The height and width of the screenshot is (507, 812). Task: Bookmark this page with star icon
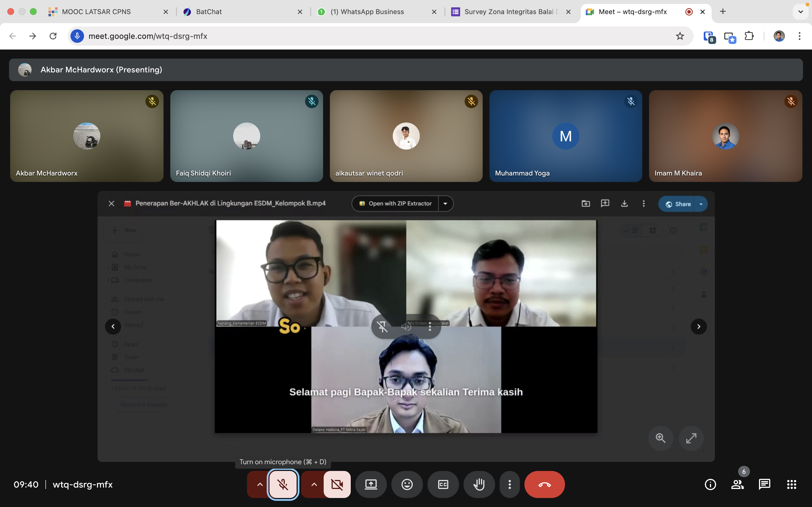pyautogui.click(x=680, y=36)
